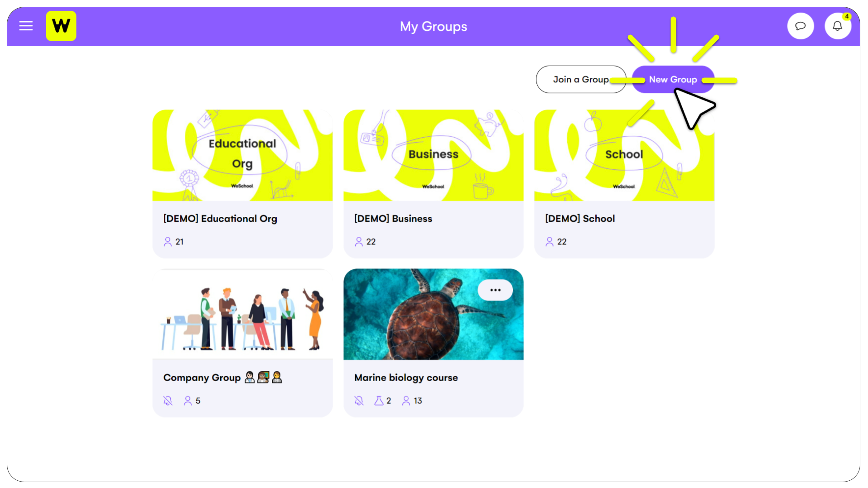Open the notifications bell
Viewport: 868px width, 488px height.
(838, 26)
